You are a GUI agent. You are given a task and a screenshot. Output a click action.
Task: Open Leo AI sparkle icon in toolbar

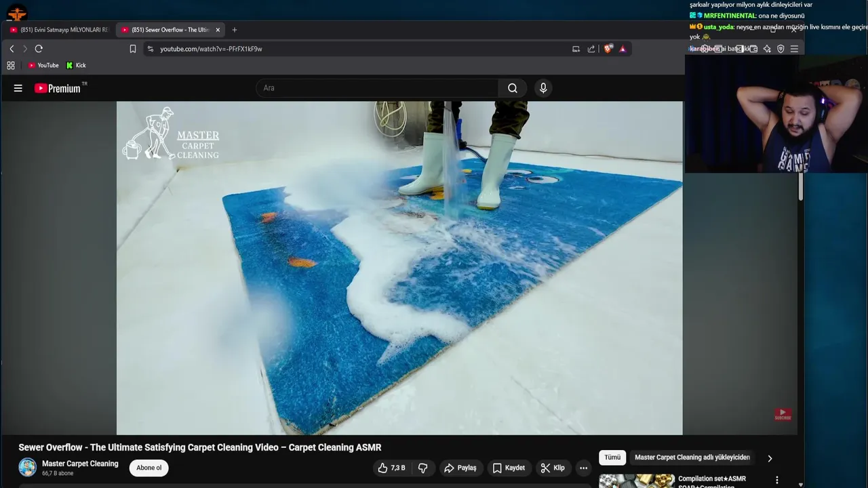click(x=767, y=49)
